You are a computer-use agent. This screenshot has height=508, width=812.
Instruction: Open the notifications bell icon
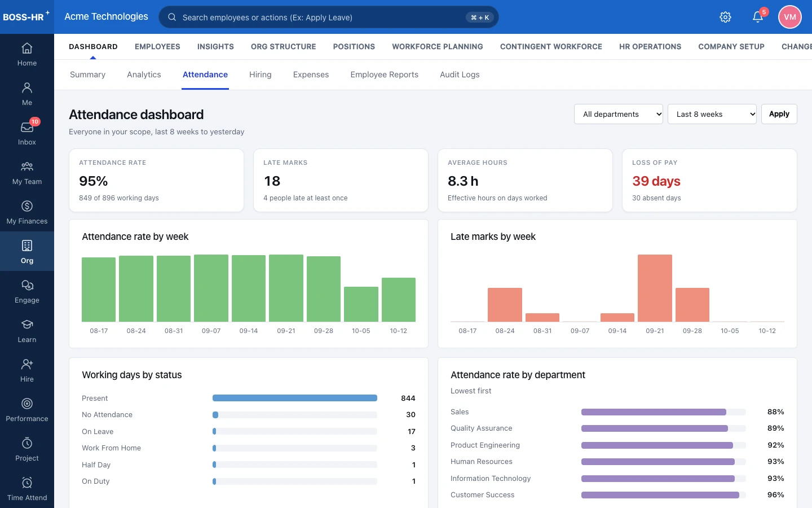click(x=758, y=17)
